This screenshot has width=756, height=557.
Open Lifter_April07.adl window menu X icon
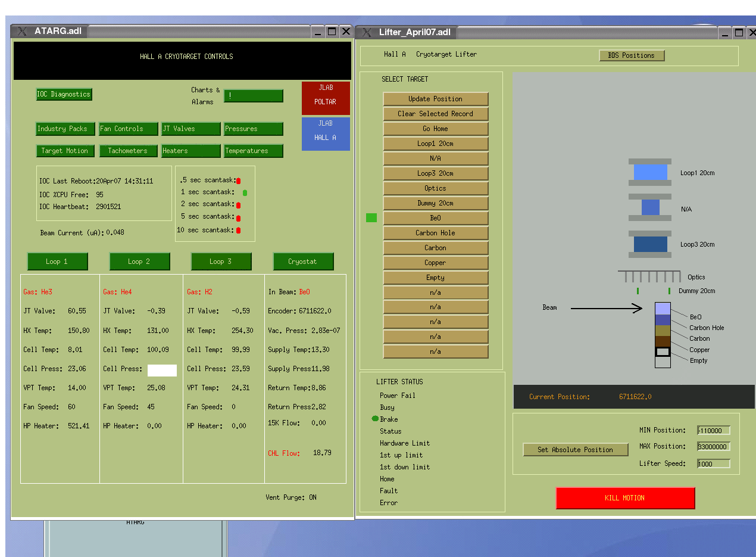pyautogui.click(x=367, y=32)
